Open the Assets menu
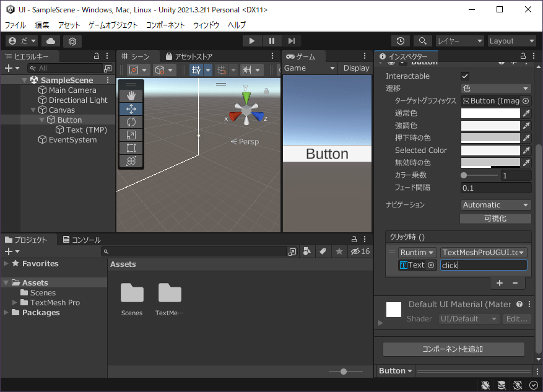Screen dimensions: 543x392 (69, 25)
